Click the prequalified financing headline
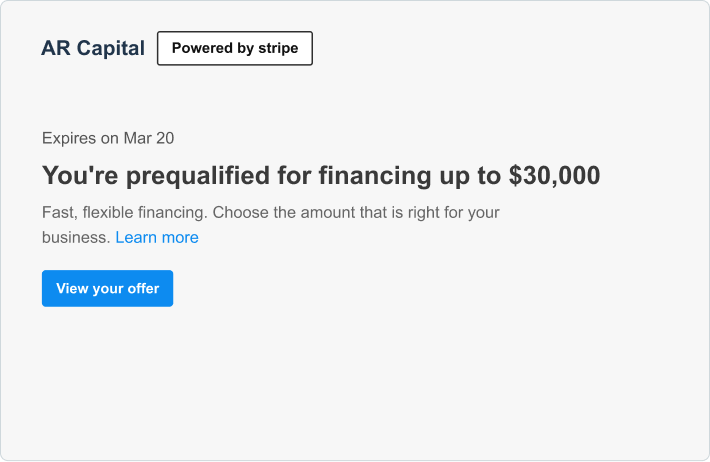This screenshot has width=710, height=462. pos(320,176)
